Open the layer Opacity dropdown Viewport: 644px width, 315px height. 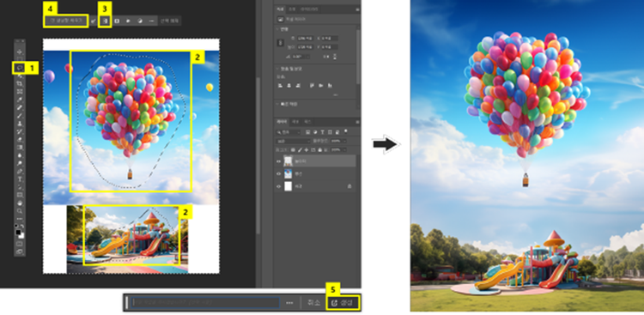(344, 141)
